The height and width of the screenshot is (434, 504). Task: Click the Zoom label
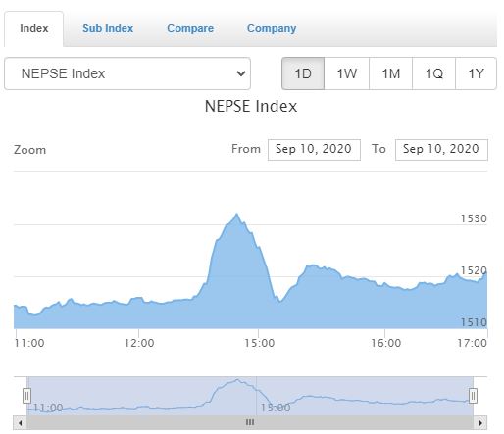(29, 150)
